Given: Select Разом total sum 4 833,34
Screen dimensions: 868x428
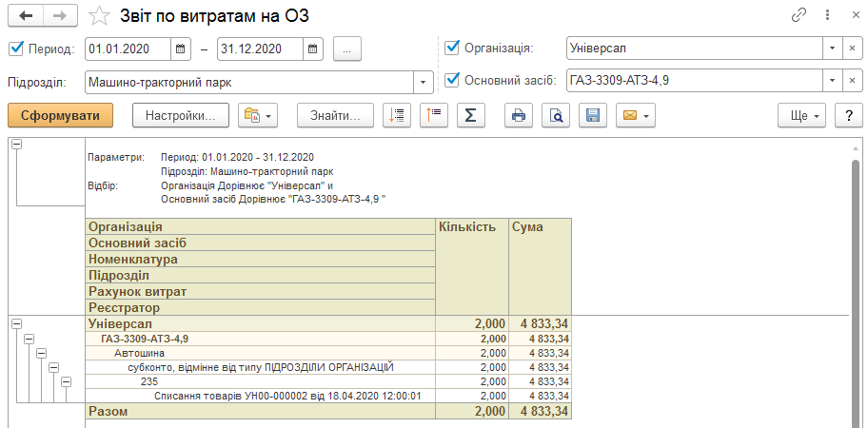Looking at the screenshot, I should 540,412.
